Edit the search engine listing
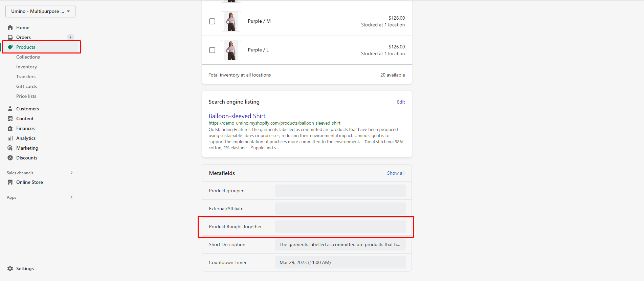The width and height of the screenshot is (644, 281). [401, 102]
